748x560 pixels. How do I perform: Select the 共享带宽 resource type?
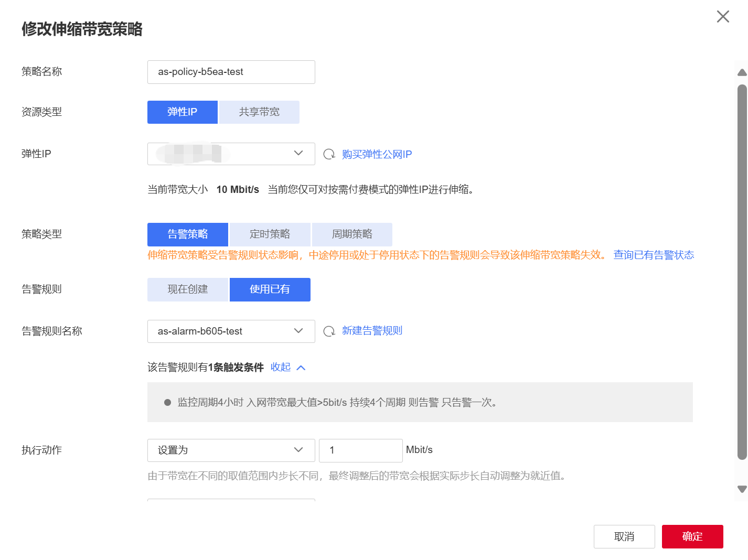point(259,112)
